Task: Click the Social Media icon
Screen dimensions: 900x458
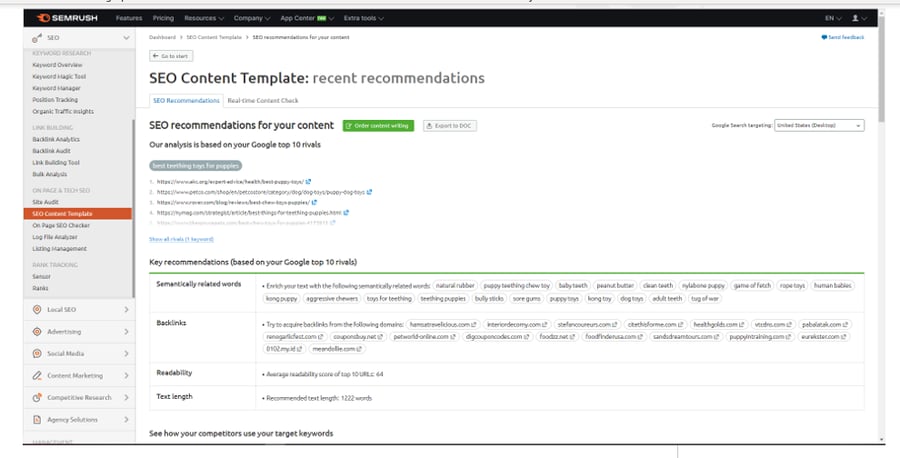Action: 37,354
